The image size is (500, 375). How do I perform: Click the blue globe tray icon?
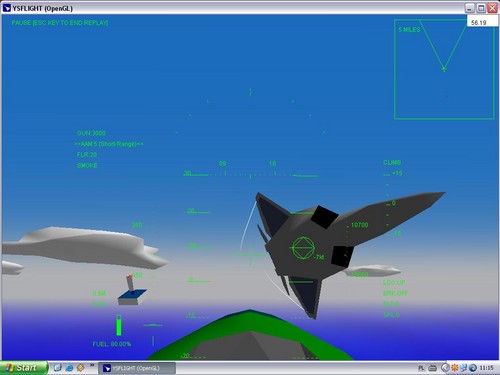click(x=473, y=368)
